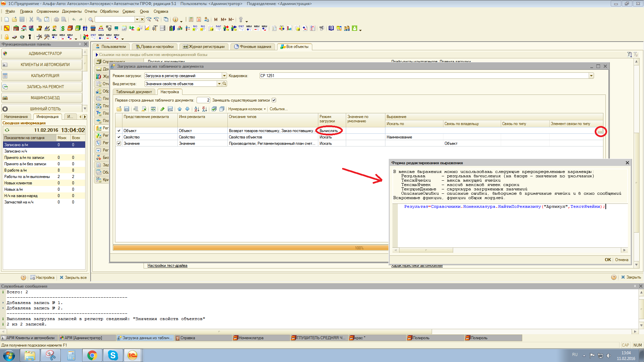Move the row down with the blue arrow

(187, 109)
